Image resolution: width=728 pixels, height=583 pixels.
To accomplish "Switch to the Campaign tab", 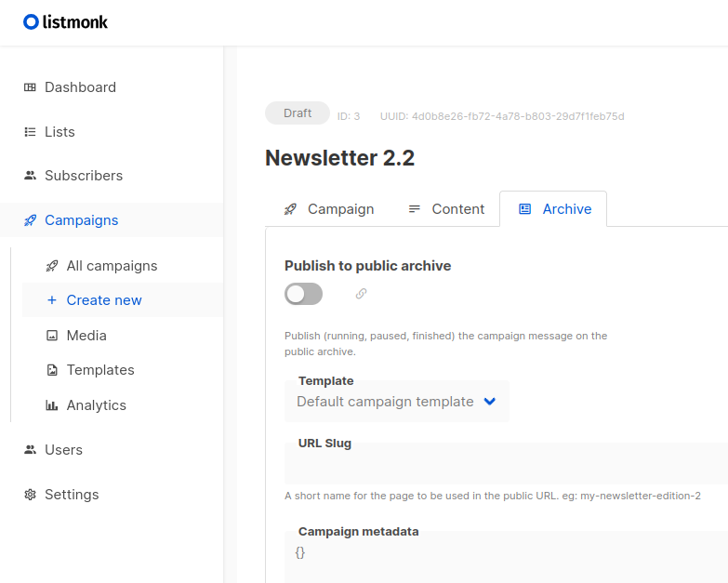I will pos(329,209).
